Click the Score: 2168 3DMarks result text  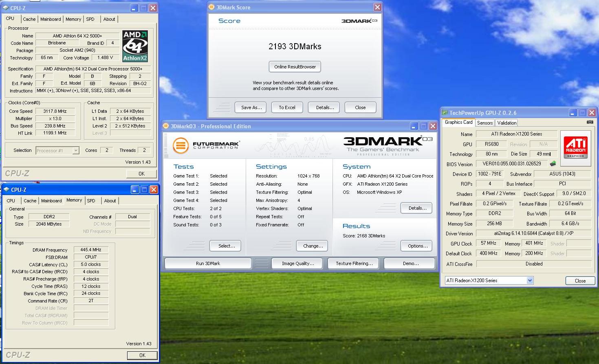pyautogui.click(x=364, y=236)
